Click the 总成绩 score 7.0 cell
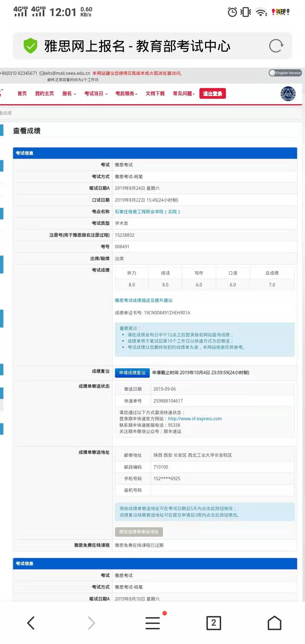Viewport: 305px width, 644px height. click(x=272, y=285)
